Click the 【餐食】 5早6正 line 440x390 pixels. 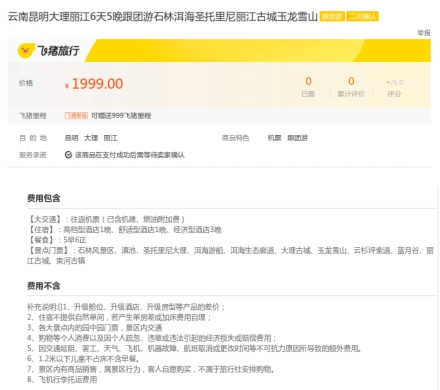click(x=57, y=240)
